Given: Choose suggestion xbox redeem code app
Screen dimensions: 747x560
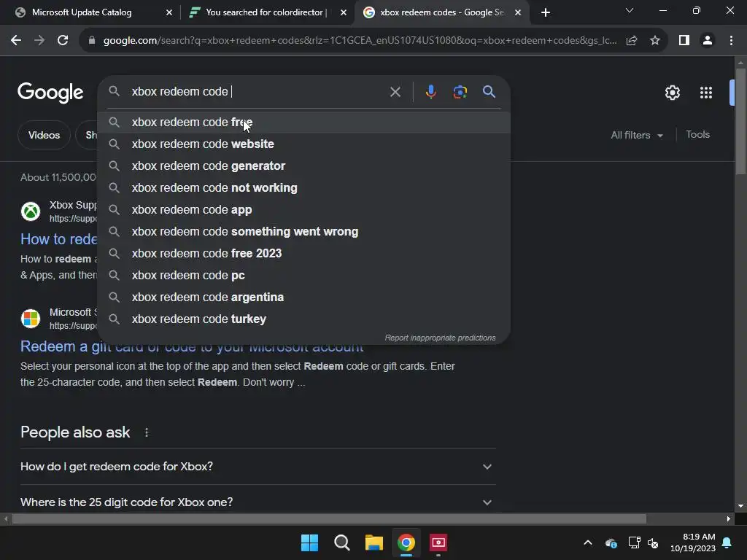Looking at the screenshot, I should click(x=303, y=209).
